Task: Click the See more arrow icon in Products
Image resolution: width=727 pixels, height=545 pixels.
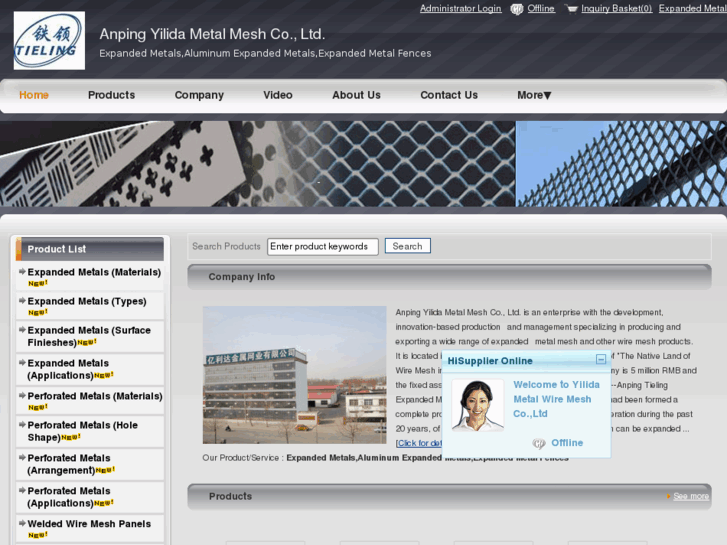Action: pos(669,496)
